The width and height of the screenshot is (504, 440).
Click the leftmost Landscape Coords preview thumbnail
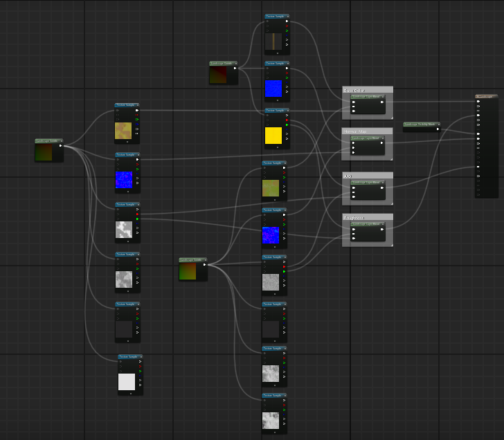tap(44, 152)
